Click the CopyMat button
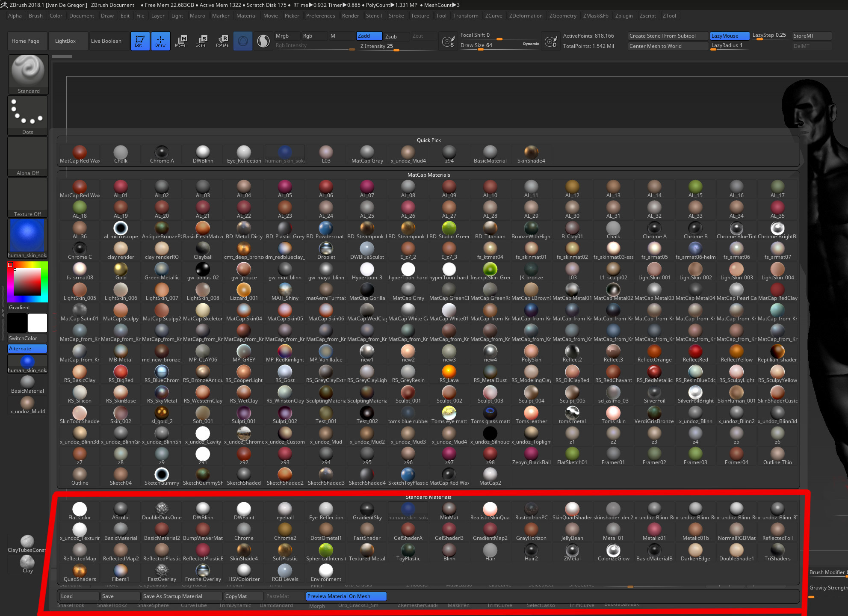 point(243,596)
